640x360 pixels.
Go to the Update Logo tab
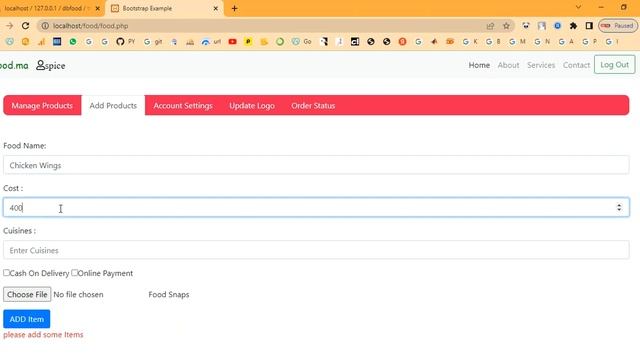[252, 105]
